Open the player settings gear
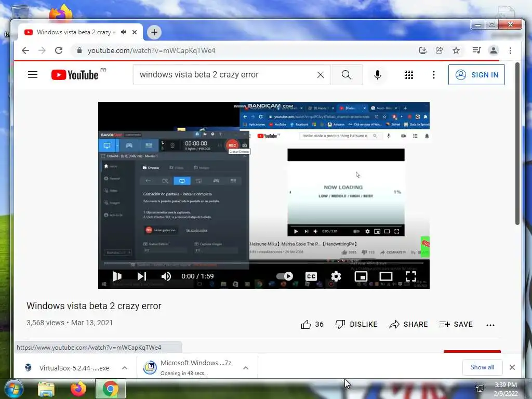Image resolution: width=532 pixels, height=399 pixels. click(x=336, y=276)
